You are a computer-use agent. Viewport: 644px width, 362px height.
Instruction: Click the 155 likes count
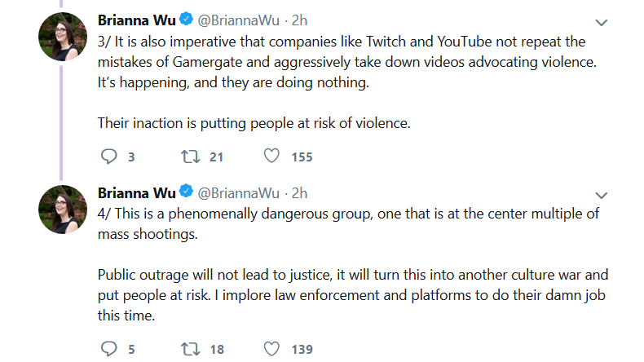(x=302, y=157)
